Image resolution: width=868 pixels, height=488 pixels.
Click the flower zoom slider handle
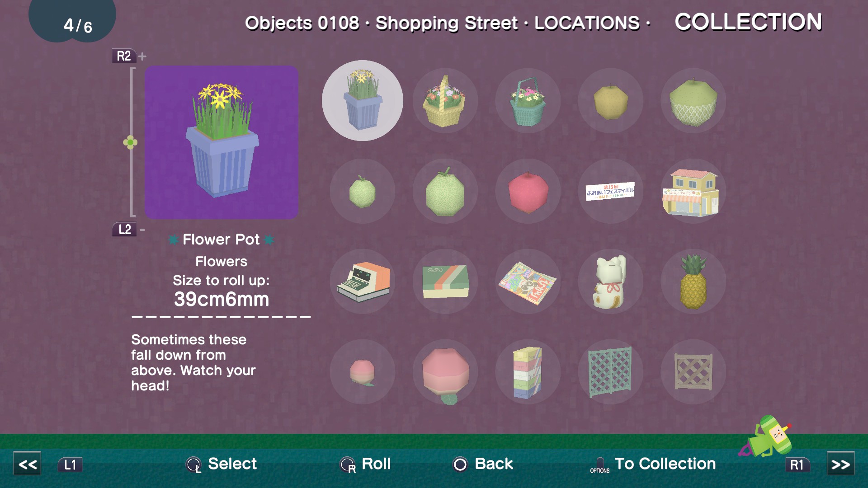point(130,143)
